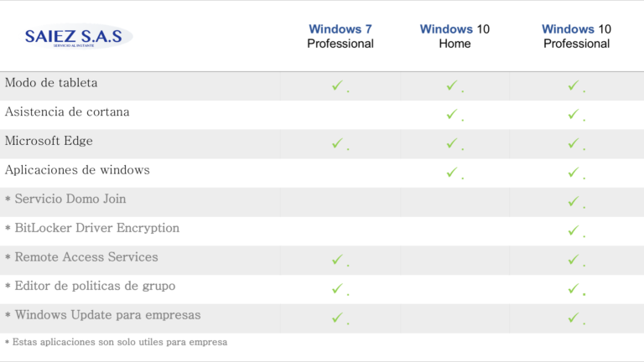Click Windows 10 Home checkmark for Asistencia de cortana
Image resolution: width=644 pixels, height=362 pixels.
pos(452,114)
